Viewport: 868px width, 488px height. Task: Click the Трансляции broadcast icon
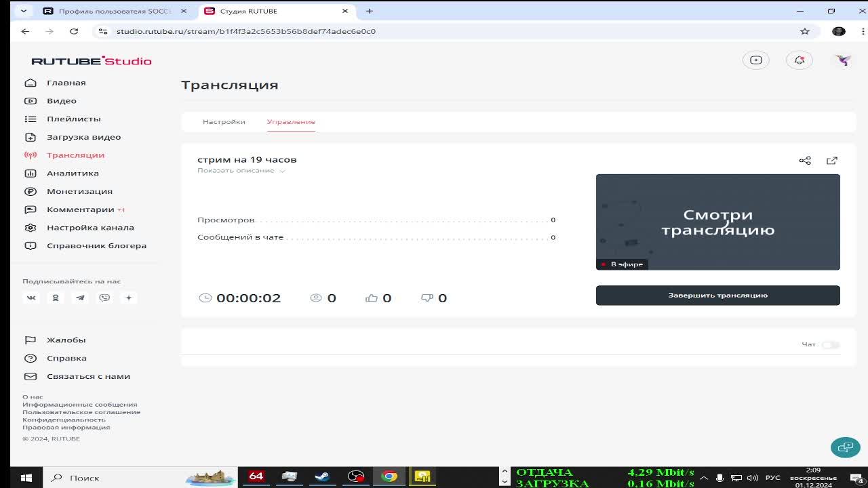[31, 155]
